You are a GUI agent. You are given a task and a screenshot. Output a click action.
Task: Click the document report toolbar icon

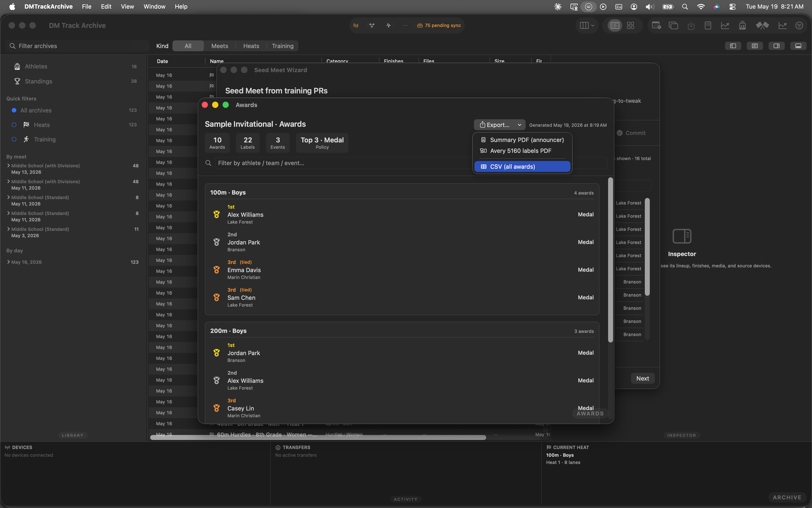[708, 26]
